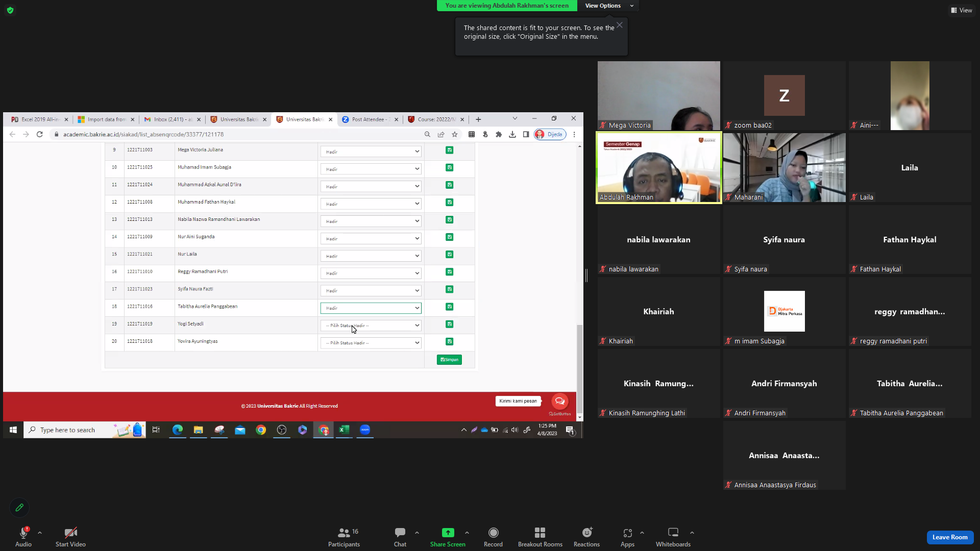Open attendance dropdown for Tabitha Aurelia Panggabean
The image size is (980, 551).
[371, 308]
